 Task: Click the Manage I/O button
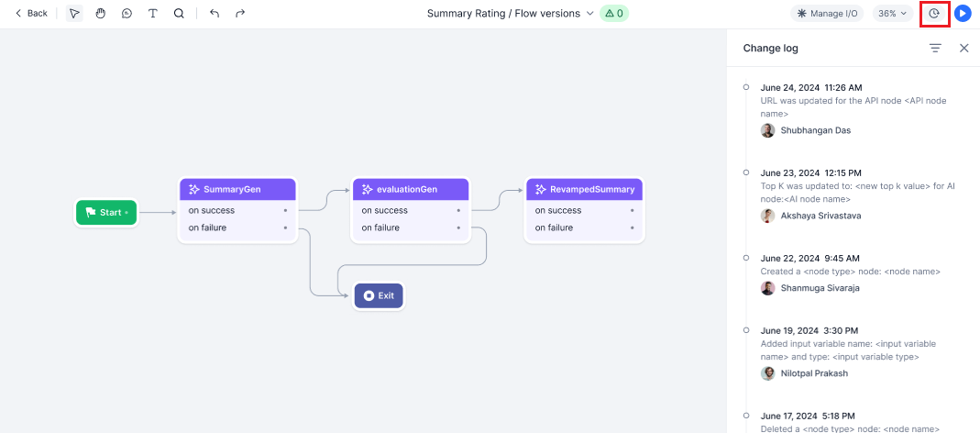pos(827,14)
